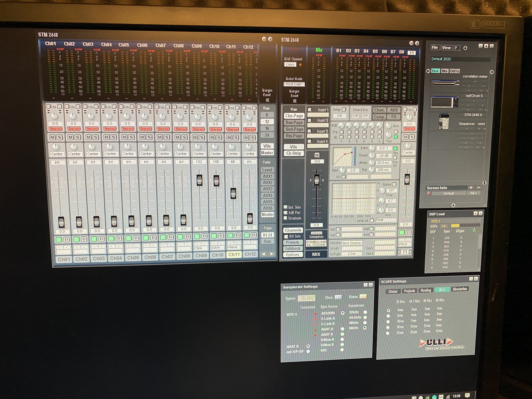Viewport: 532px width, 399px height.
Task: Enable the EQ Bypass checkbox
Action: [394, 184]
